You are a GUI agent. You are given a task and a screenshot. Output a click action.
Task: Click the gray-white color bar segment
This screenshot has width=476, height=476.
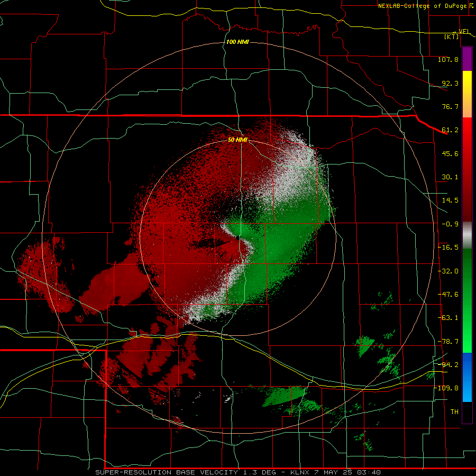tap(467, 235)
